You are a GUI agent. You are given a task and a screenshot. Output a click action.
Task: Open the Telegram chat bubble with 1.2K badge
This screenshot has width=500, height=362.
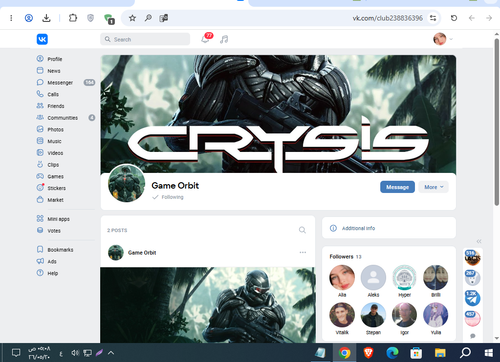[x=472, y=298]
